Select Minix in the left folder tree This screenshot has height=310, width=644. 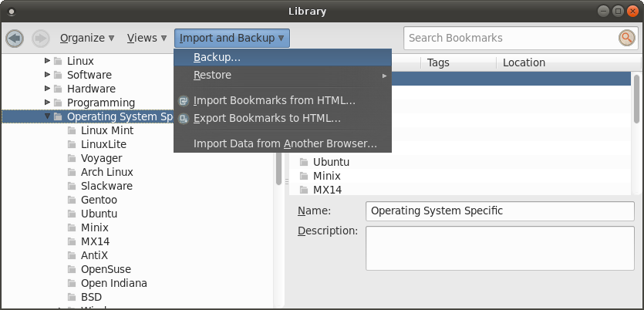tap(95, 227)
